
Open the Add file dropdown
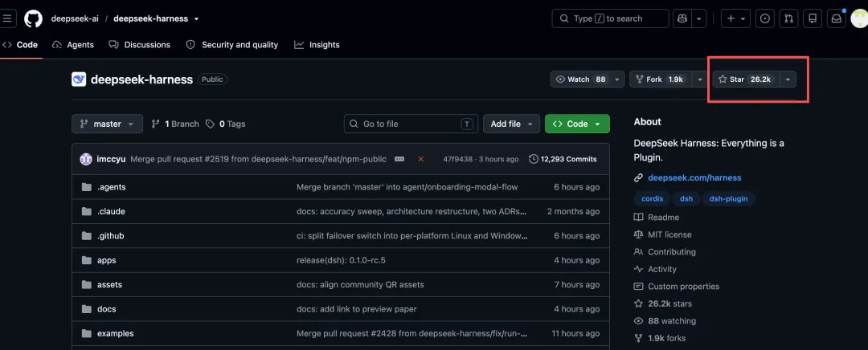[511, 124]
